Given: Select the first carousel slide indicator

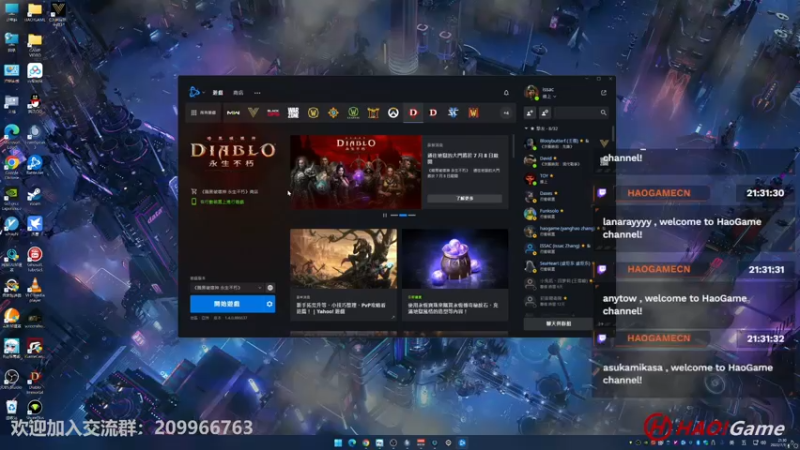Looking at the screenshot, I should (x=394, y=215).
